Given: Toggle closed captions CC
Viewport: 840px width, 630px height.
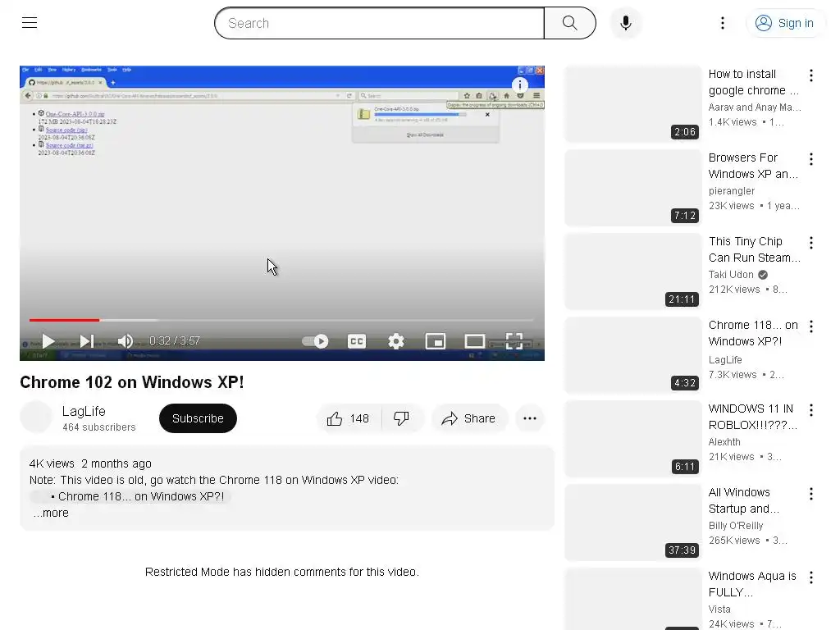Looking at the screenshot, I should coord(357,341).
